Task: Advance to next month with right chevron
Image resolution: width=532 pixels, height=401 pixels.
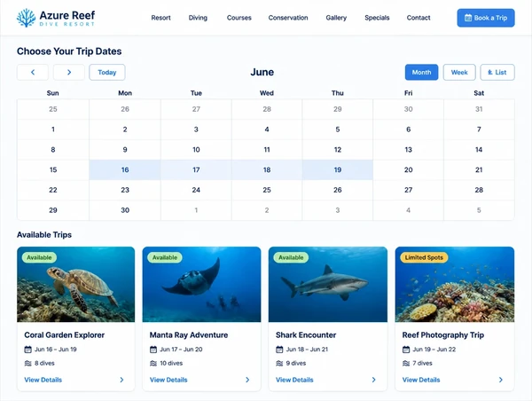Action: click(x=69, y=73)
